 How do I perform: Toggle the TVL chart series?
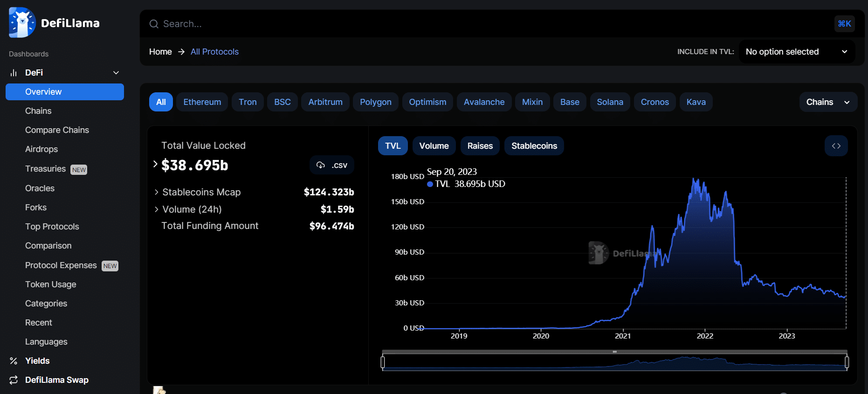point(393,146)
